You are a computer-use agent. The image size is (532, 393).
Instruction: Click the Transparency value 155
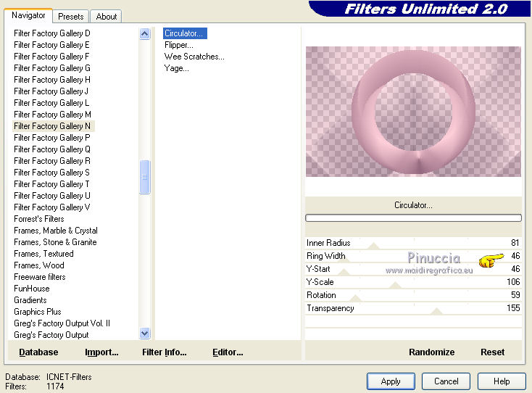click(x=513, y=308)
